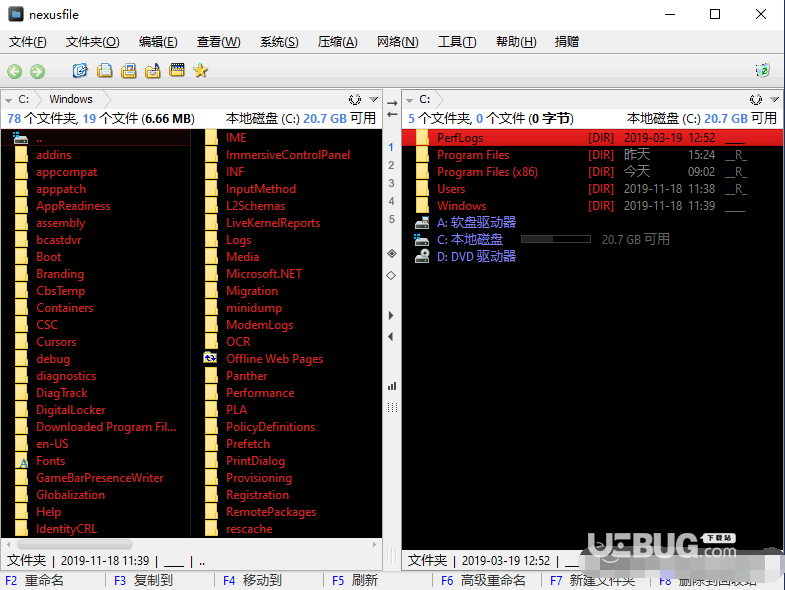Switch to folder tab number 1

pyautogui.click(x=391, y=147)
